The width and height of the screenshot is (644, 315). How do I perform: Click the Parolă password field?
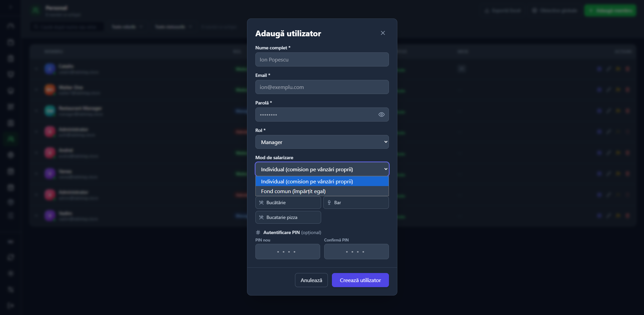tap(322, 115)
